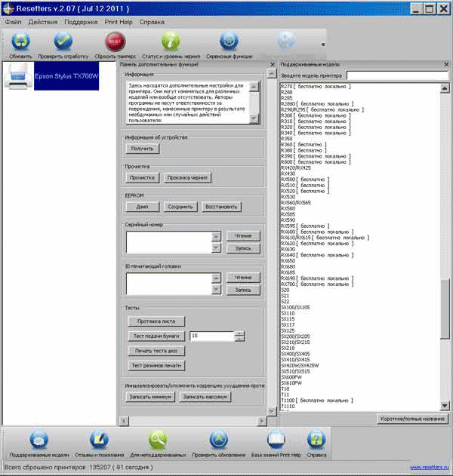Click functions panel scroll up arrow
This screenshot has height=476, width=453.
[x=272, y=73]
